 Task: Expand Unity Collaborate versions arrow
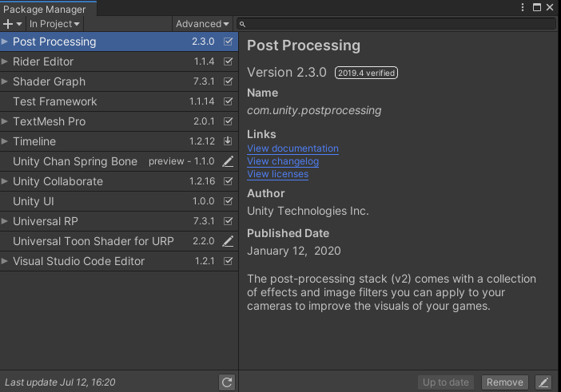point(5,181)
